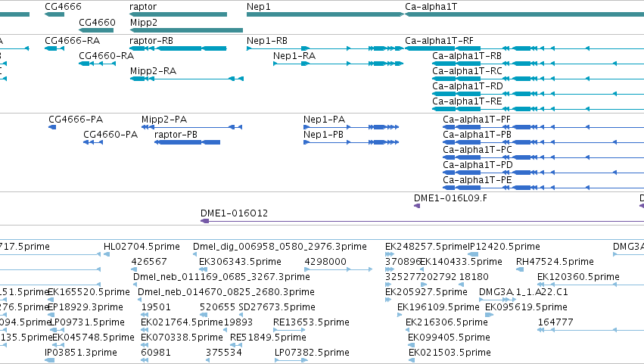Select the Ca-alpha1T gene label
The height and width of the screenshot is (364, 644).
[x=431, y=7]
